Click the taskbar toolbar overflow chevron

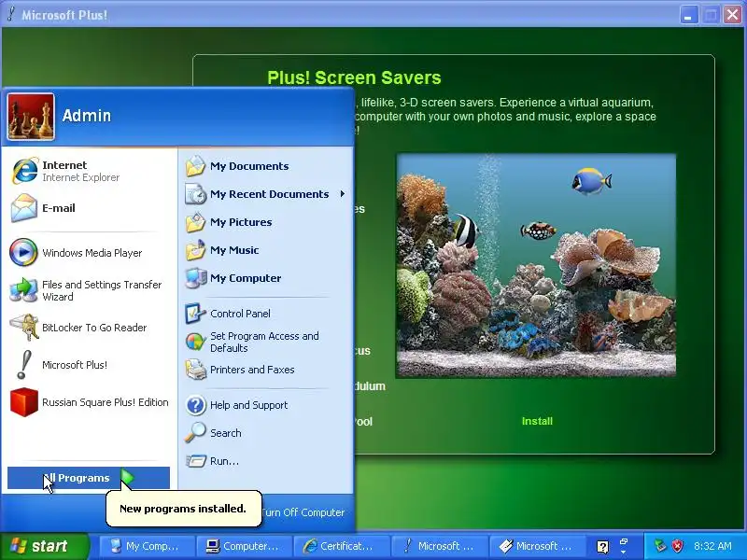click(x=624, y=552)
